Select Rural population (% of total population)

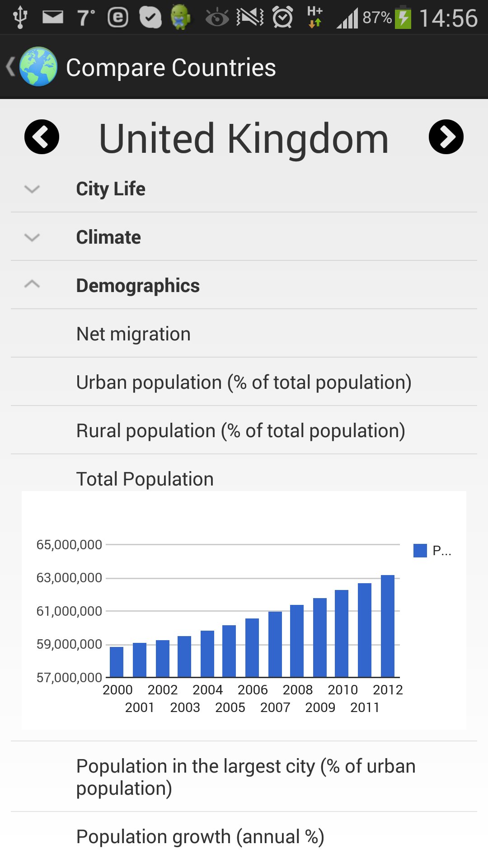point(244,430)
